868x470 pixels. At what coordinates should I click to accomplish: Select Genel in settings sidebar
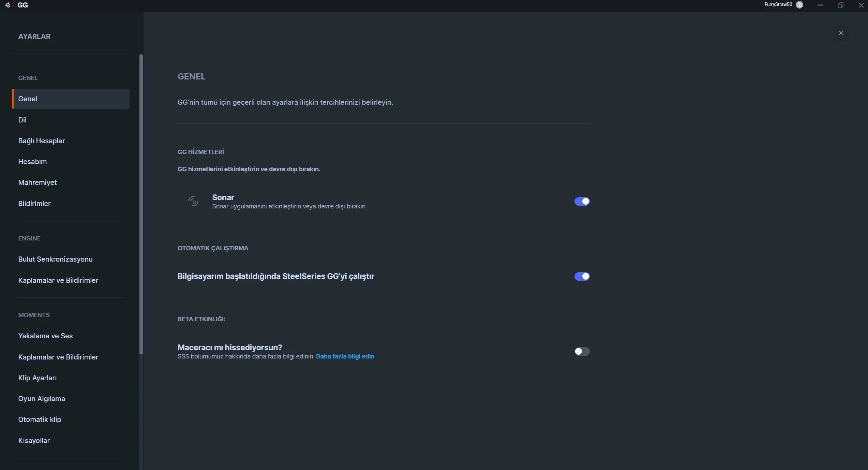[x=71, y=99]
